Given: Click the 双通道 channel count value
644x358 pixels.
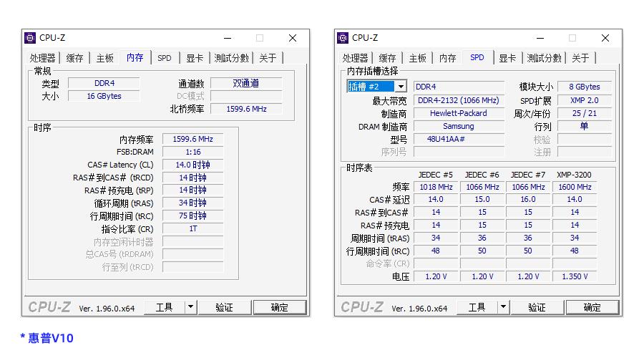Looking at the screenshot, I should [x=246, y=84].
